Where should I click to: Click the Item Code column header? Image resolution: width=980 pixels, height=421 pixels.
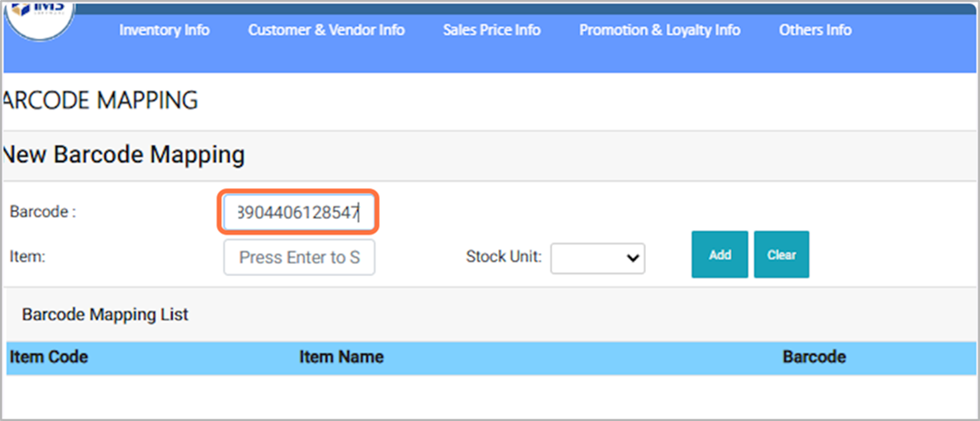pos(49,357)
